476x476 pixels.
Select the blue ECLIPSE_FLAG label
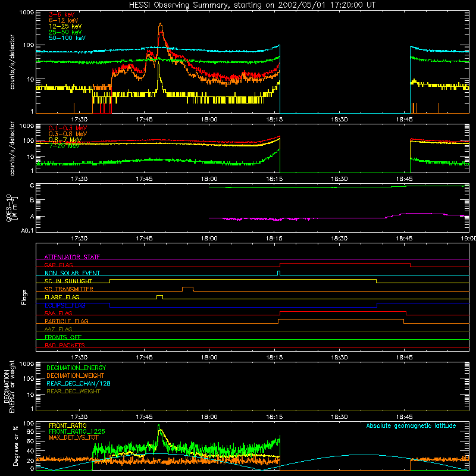pyautogui.click(x=65, y=305)
